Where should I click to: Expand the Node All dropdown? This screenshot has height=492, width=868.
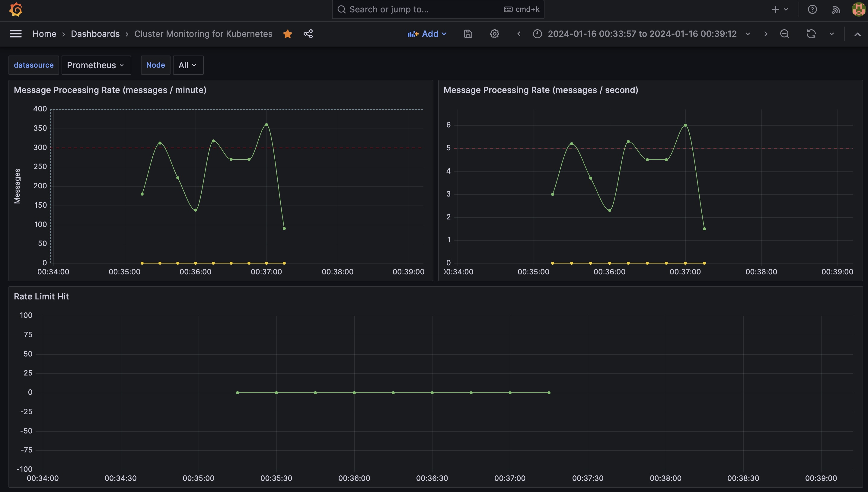point(188,65)
